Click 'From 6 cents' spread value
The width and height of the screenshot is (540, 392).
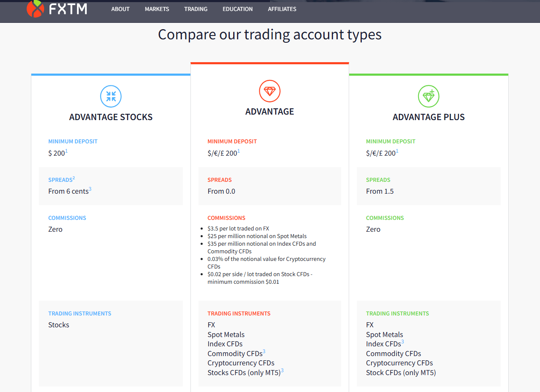click(69, 192)
